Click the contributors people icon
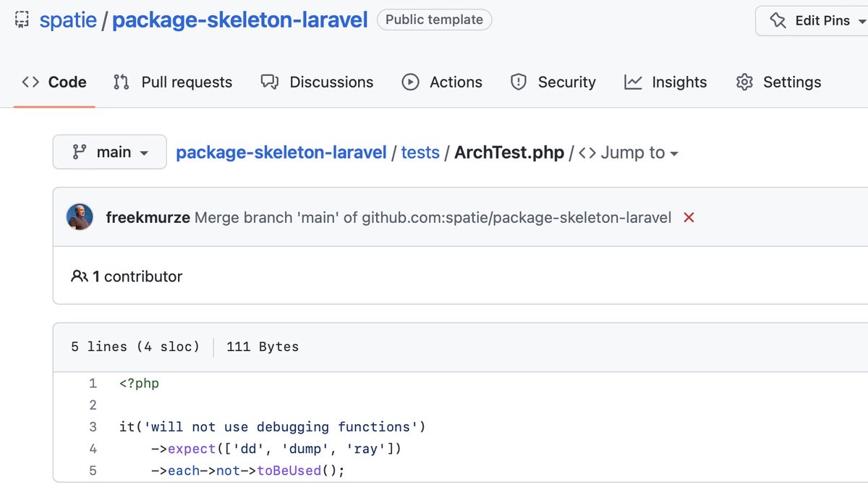This screenshot has width=868, height=498. (x=80, y=276)
